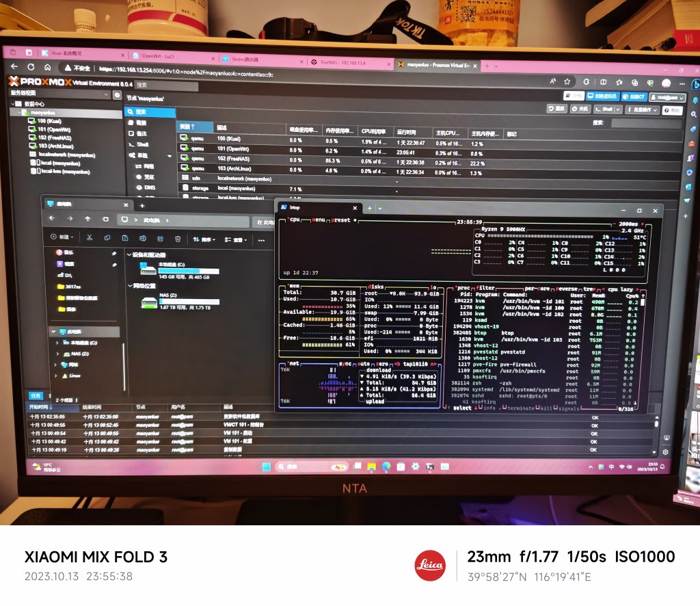Click the Help button in the node toolbar
The height and width of the screenshot is (606, 700).
(673, 110)
